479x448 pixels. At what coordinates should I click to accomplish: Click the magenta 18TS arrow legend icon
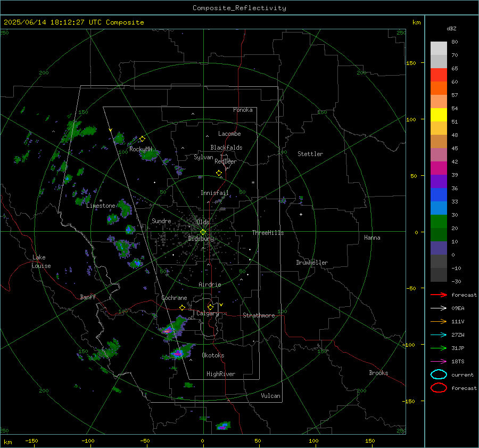439,362
